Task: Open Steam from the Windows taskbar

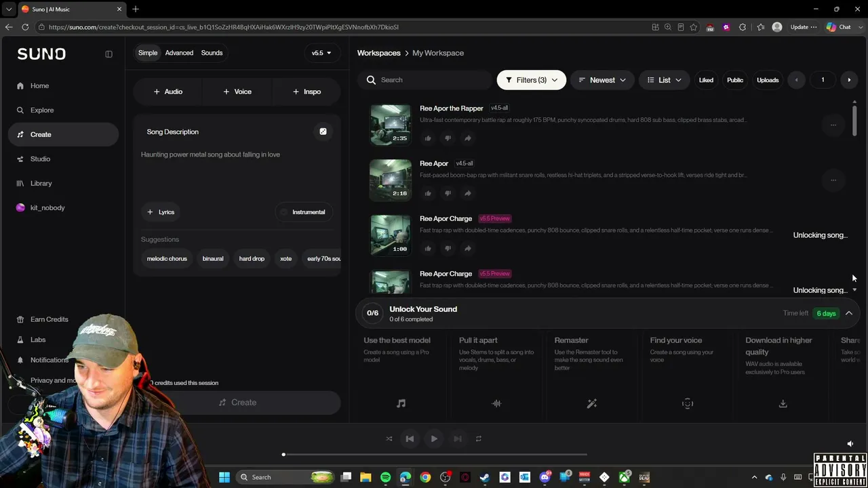Action: 485,477
